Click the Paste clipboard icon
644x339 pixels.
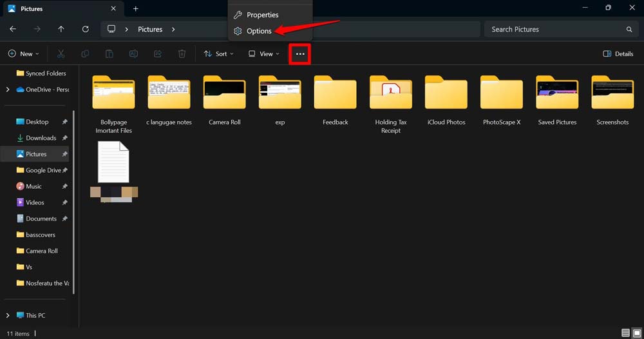click(109, 54)
